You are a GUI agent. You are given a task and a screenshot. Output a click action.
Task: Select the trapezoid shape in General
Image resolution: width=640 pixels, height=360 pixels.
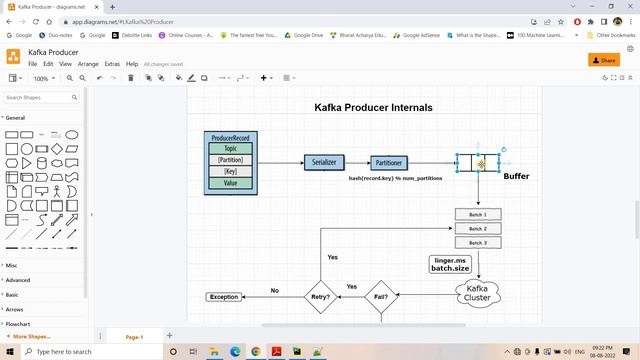click(57, 178)
